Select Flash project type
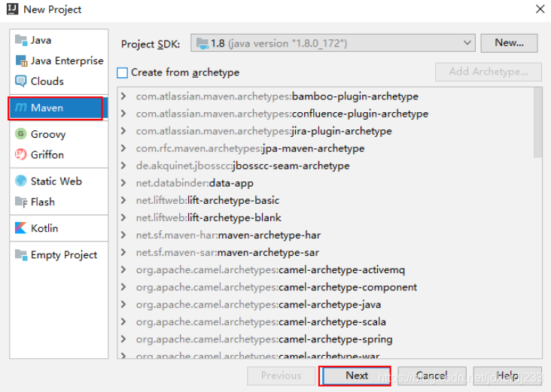Viewport: 551px width, 392px height. (x=59, y=202)
